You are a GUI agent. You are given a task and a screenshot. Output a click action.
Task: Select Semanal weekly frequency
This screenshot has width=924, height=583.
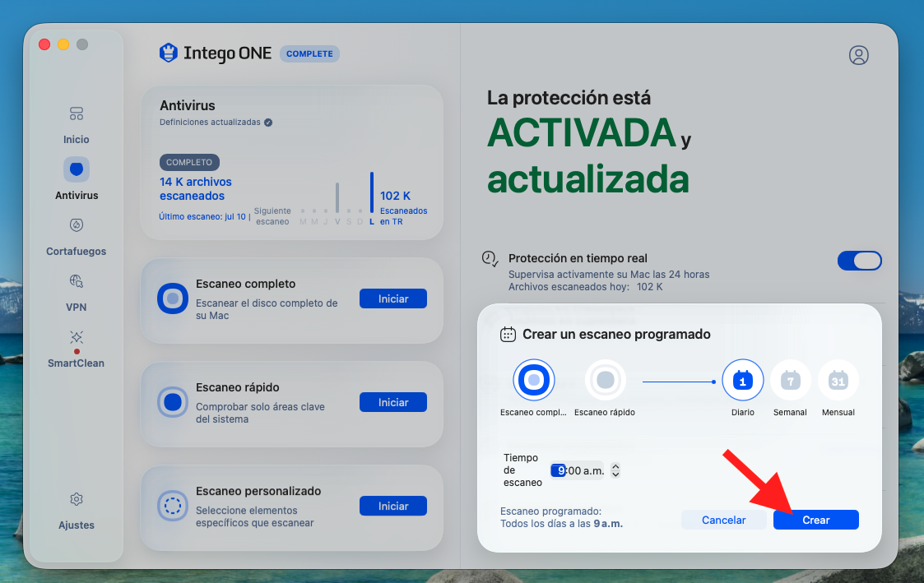click(790, 381)
